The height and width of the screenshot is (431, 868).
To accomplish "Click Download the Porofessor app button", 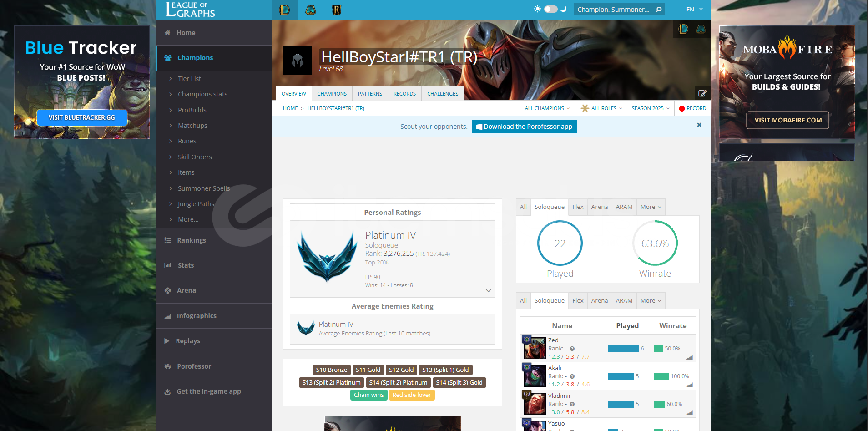I will click(524, 127).
